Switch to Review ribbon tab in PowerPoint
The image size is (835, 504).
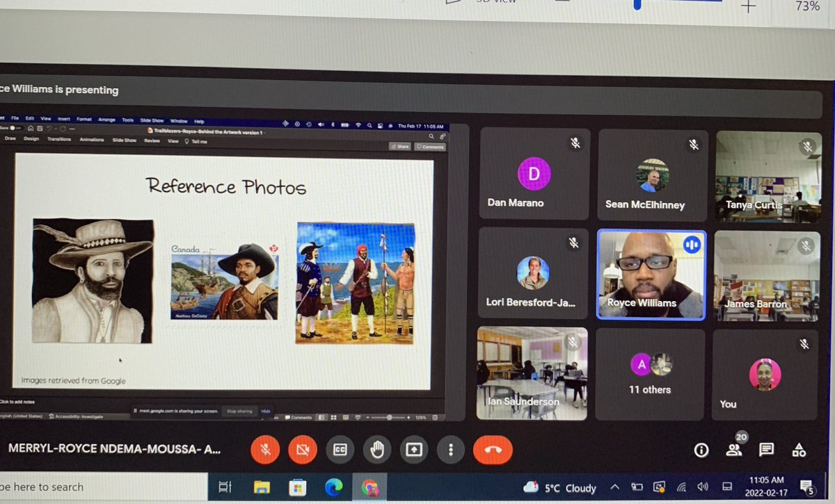152,140
